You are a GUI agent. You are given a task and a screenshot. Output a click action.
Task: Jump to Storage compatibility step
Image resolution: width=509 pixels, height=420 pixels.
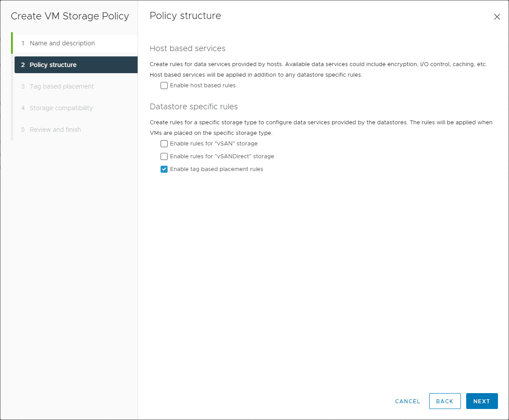tap(61, 108)
